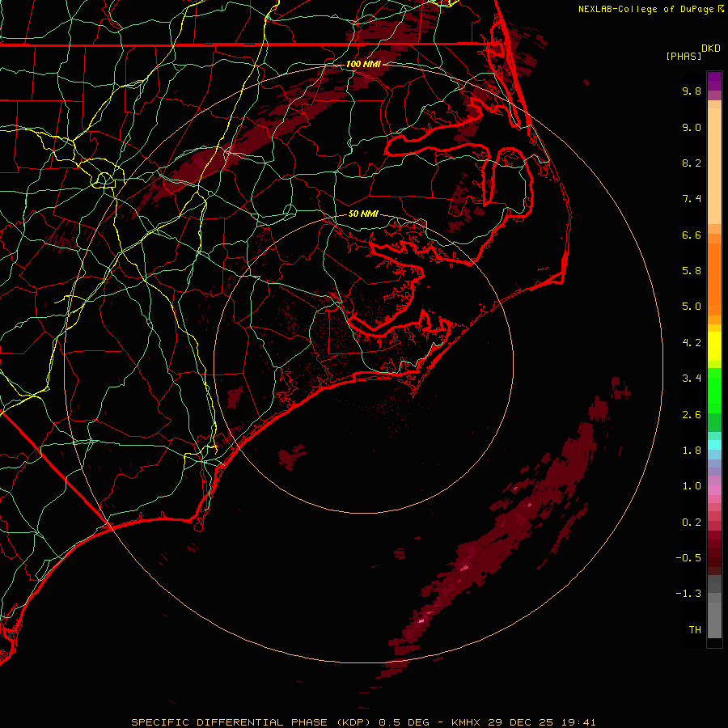Click the 4.2 value on color scale
The width and height of the screenshot is (728, 728).
click(x=692, y=343)
